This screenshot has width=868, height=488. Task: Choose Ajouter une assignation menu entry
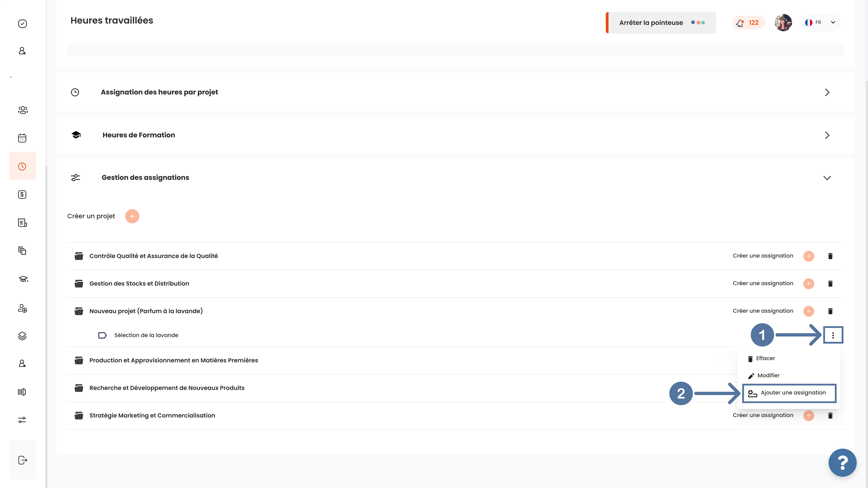(x=789, y=393)
